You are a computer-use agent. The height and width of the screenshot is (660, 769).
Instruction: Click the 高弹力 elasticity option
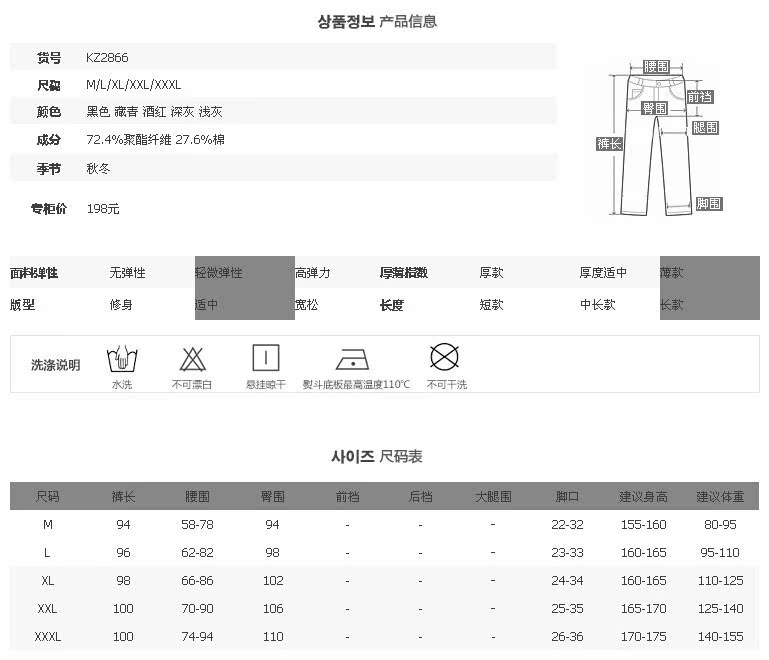312,273
